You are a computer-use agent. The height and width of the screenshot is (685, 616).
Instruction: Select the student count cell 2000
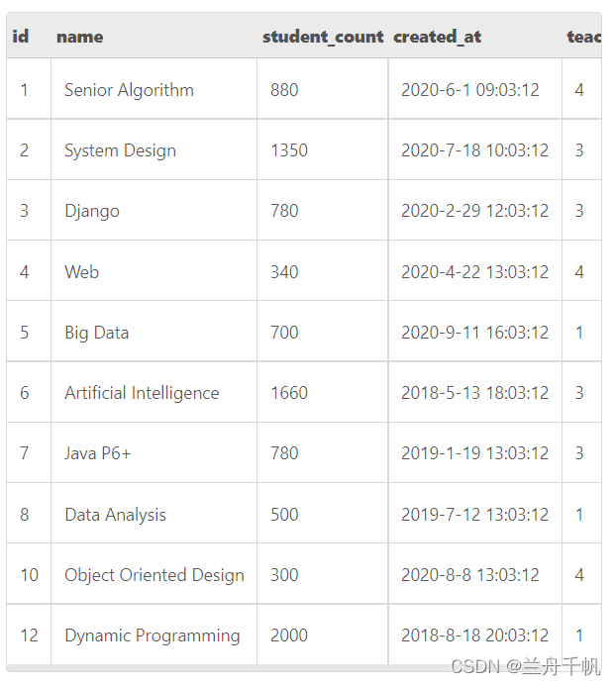coord(289,636)
